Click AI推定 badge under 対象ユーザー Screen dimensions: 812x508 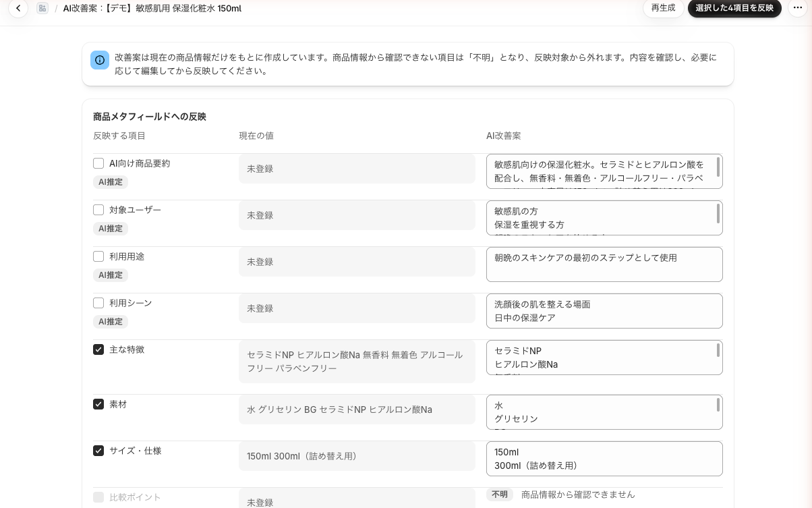pyautogui.click(x=111, y=229)
